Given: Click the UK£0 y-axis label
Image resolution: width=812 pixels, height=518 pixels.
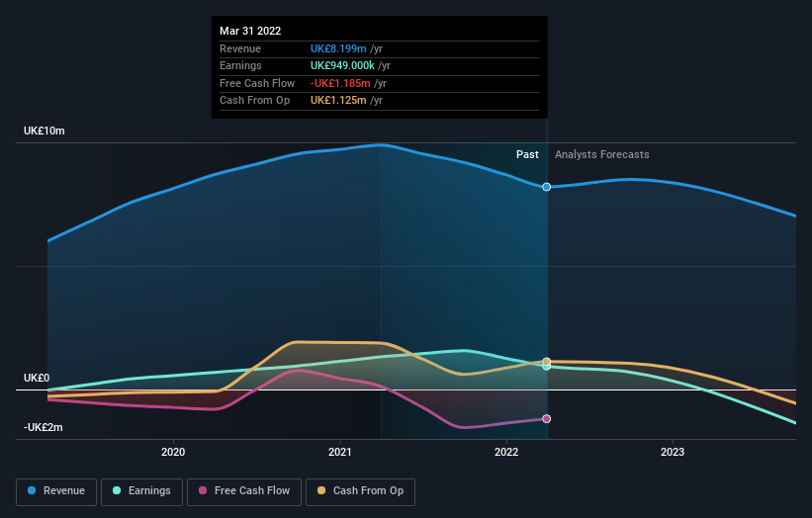Looking at the screenshot, I should coord(37,378).
